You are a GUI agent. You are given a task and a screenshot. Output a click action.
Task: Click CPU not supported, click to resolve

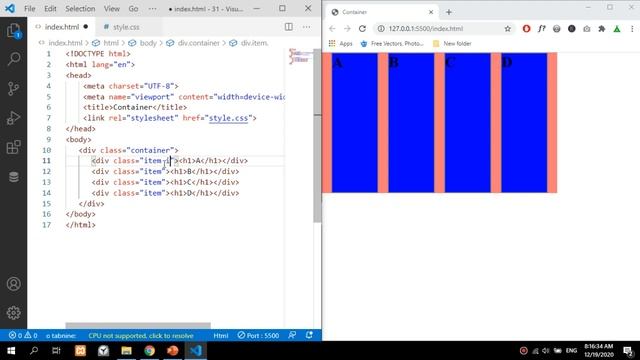click(x=141, y=336)
